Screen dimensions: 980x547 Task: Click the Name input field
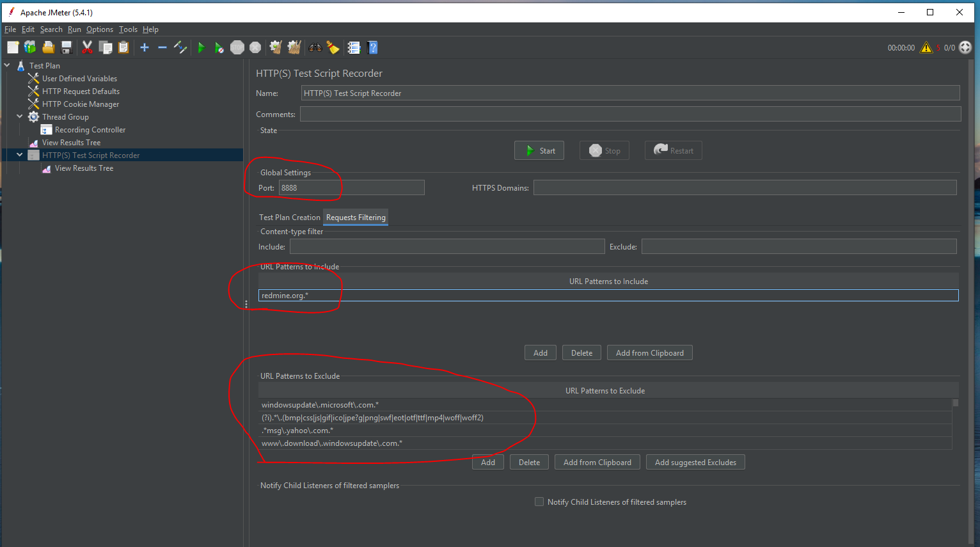coord(630,93)
